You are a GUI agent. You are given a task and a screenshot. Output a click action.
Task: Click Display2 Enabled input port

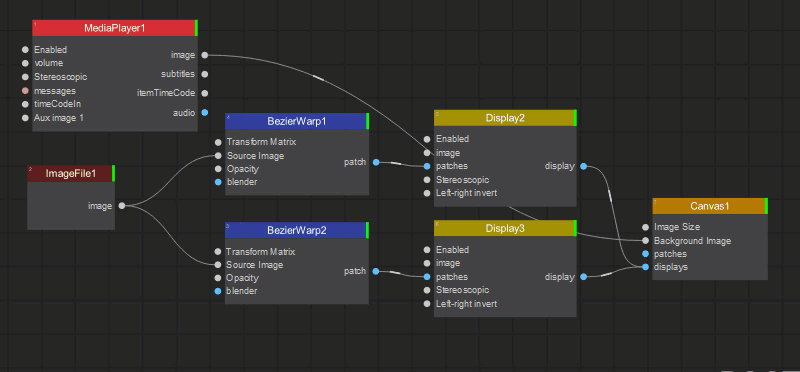(427, 139)
